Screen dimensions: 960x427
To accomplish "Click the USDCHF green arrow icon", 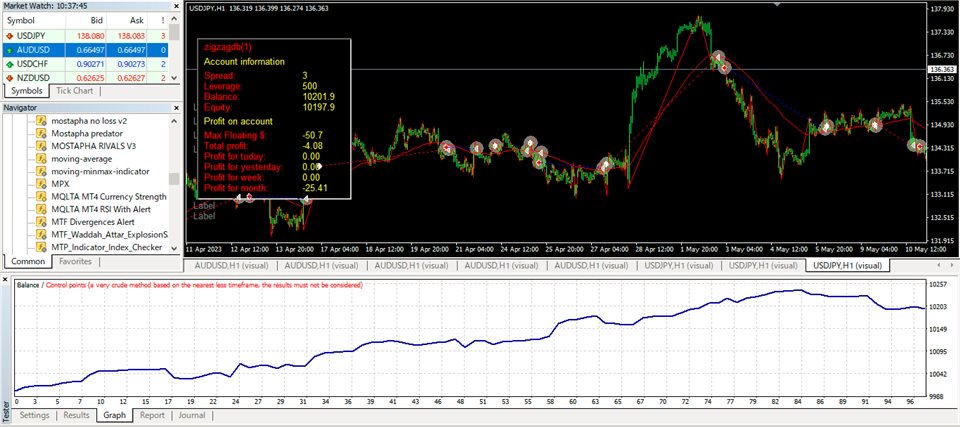I will (x=10, y=63).
